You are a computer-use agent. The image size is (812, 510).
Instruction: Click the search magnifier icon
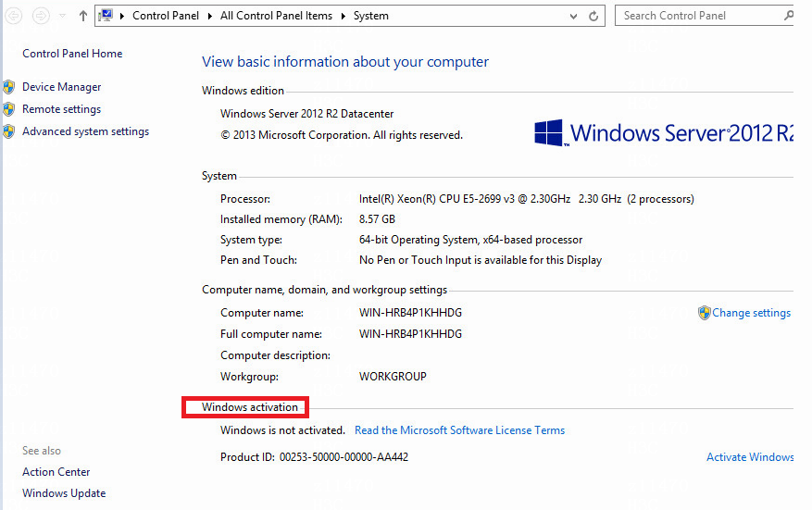788,16
